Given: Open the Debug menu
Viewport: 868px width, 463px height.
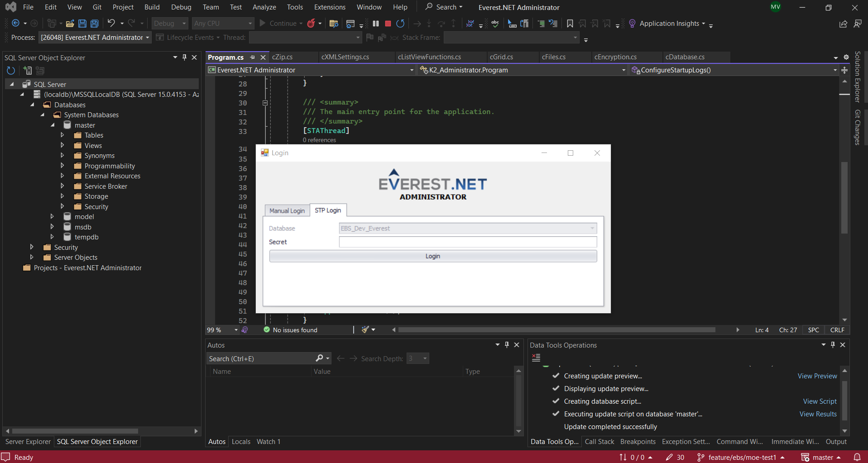Looking at the screenshot, I should pyautogui.click(x=181, y=7).
